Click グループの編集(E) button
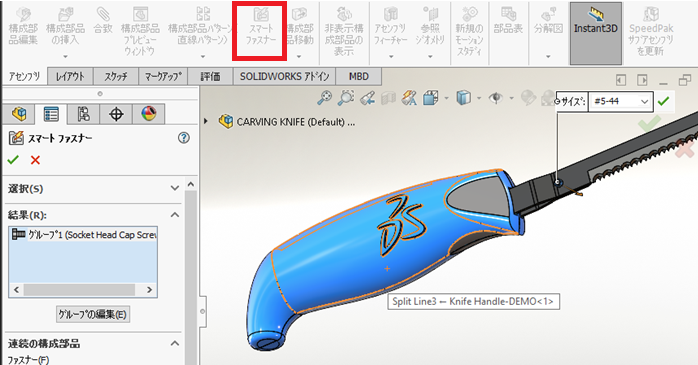Image resolution: width=698 pixels, height=365 pixels. (93, 315)
